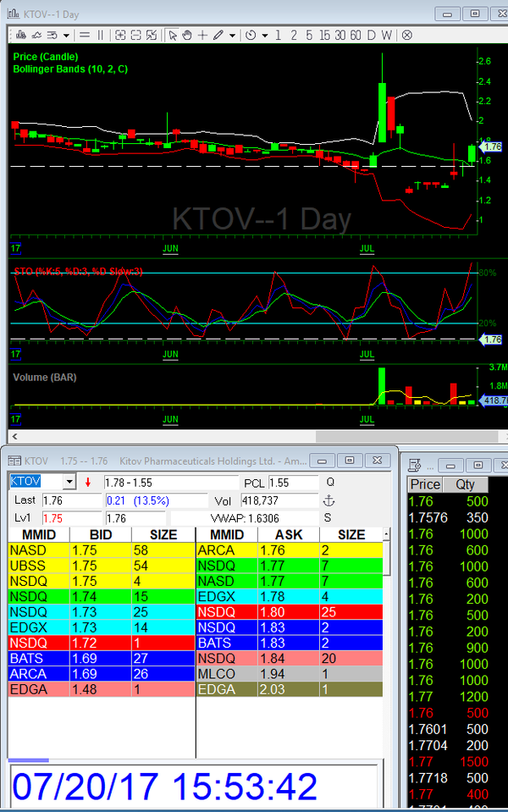The height and width of the screenshot is (812, 508).
Task: Activate the crosshair cursor tool
Action: pyautogui.click(x=202, y=35)
